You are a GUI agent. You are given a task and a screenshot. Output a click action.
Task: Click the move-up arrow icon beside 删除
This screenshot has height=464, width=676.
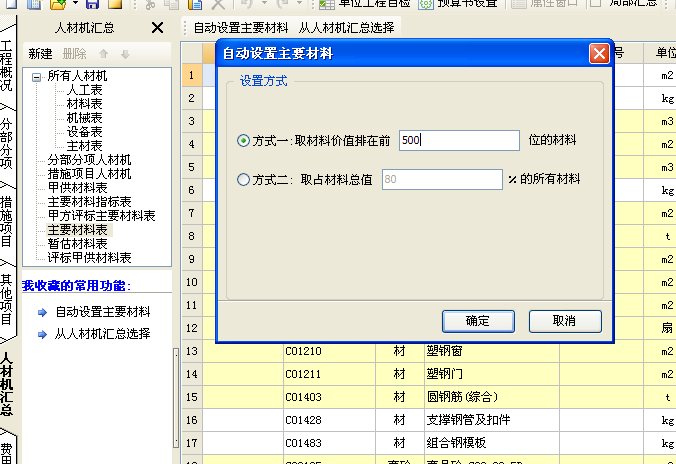tap(103, 54)
